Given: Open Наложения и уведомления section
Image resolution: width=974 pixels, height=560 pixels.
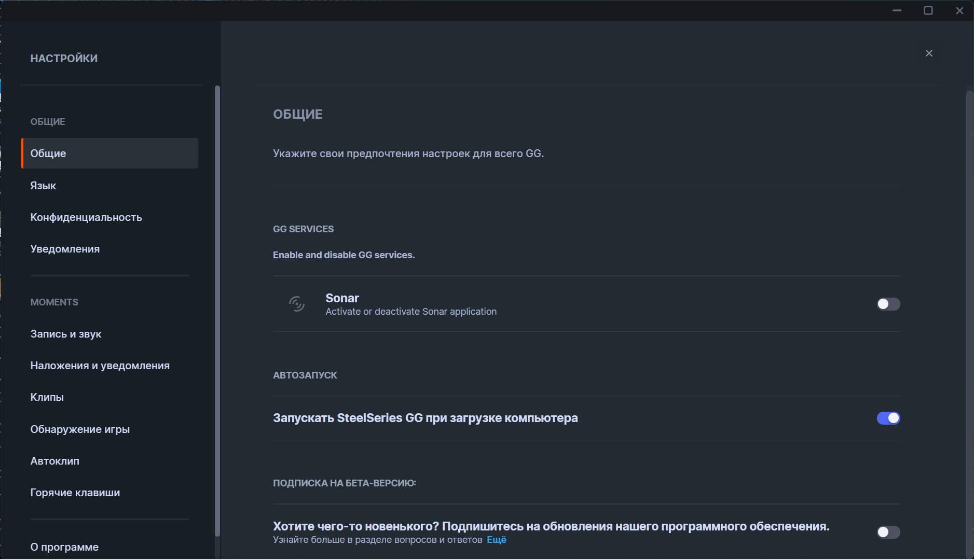Looking at the screenshot, I should coord(100,366).
